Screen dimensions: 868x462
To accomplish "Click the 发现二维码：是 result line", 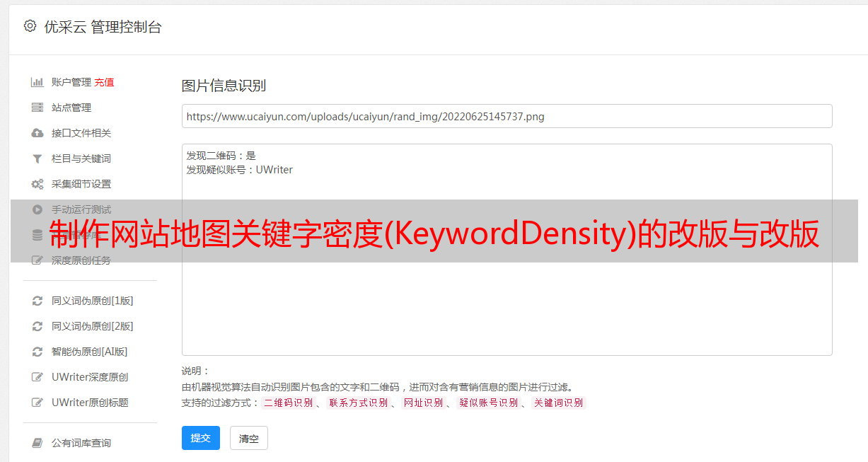I will 221,156.
